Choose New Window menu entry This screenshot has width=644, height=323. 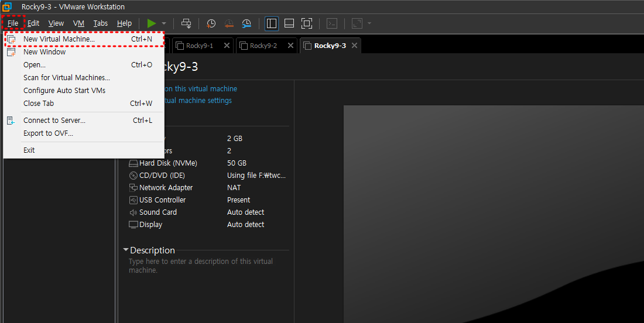[x=84, y=51]
